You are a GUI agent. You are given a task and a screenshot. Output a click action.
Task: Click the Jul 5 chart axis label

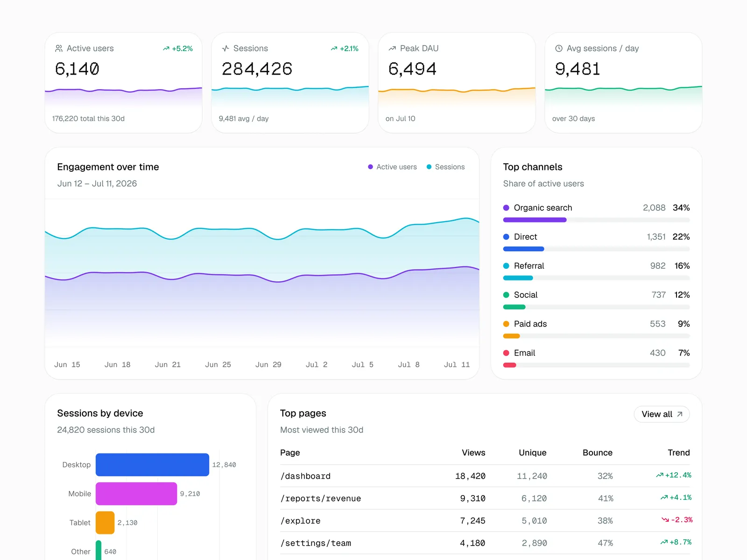pyautogui.click(x=363, y=364)
